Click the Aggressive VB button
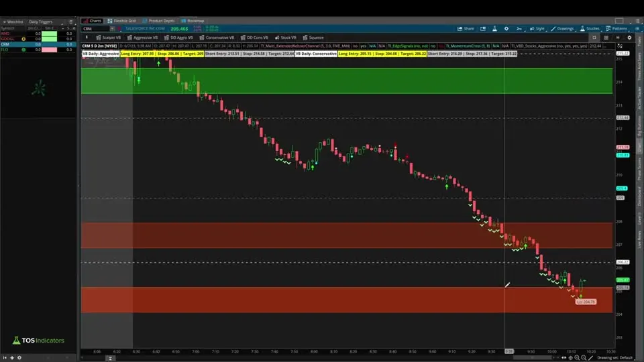644x362 pixels. point(142,38)
